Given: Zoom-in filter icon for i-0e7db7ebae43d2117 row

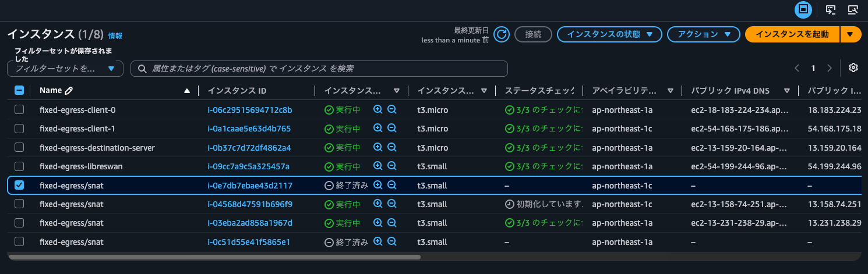Looking at the screenshot, I should tap(377, 185).
